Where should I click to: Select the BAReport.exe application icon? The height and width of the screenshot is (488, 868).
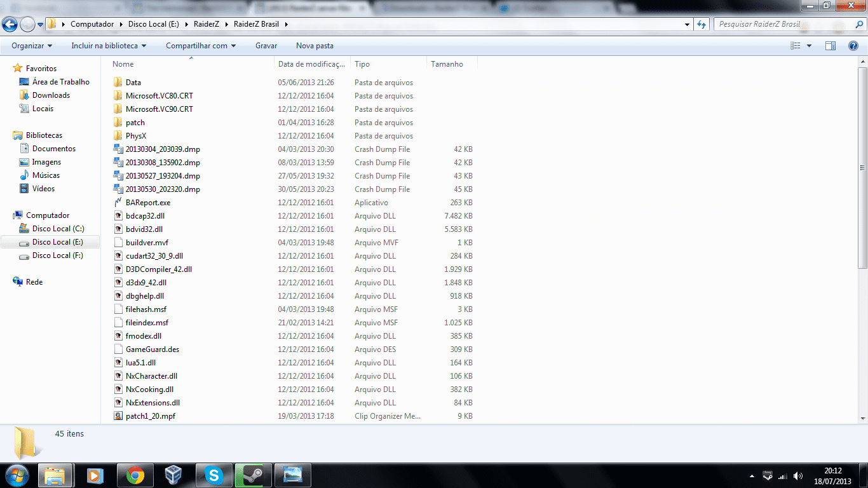click(x=118, y=203)
